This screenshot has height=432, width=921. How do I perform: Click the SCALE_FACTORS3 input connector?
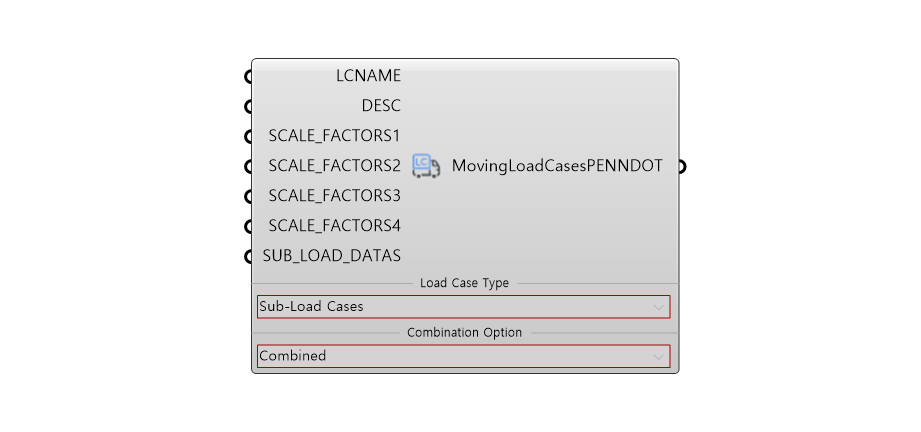pos(248,196)
